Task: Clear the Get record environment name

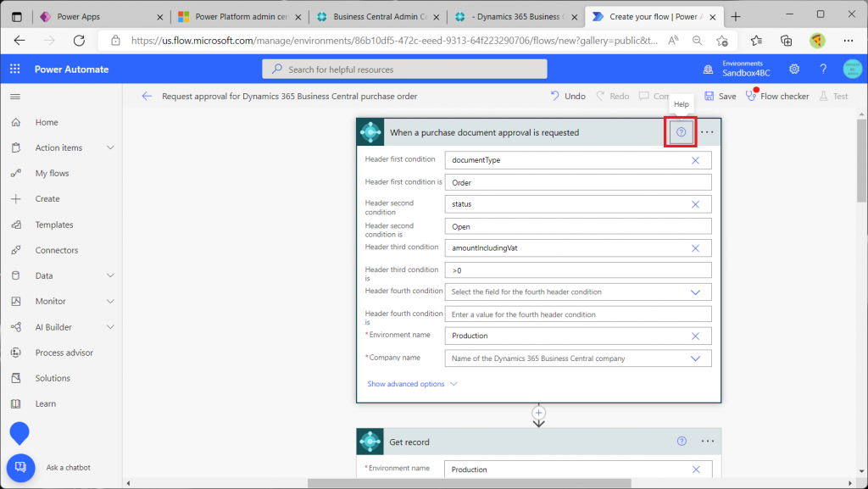Action: pos(696,470)
